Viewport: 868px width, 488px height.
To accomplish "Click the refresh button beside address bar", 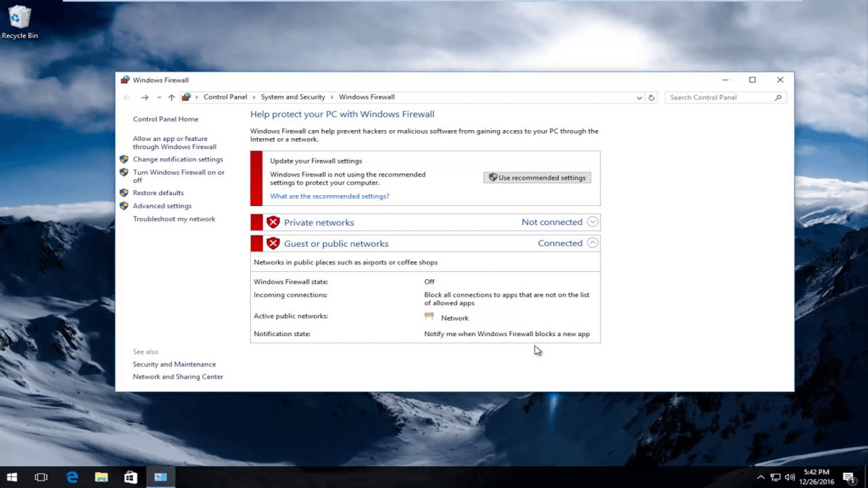I will (652, 98).
